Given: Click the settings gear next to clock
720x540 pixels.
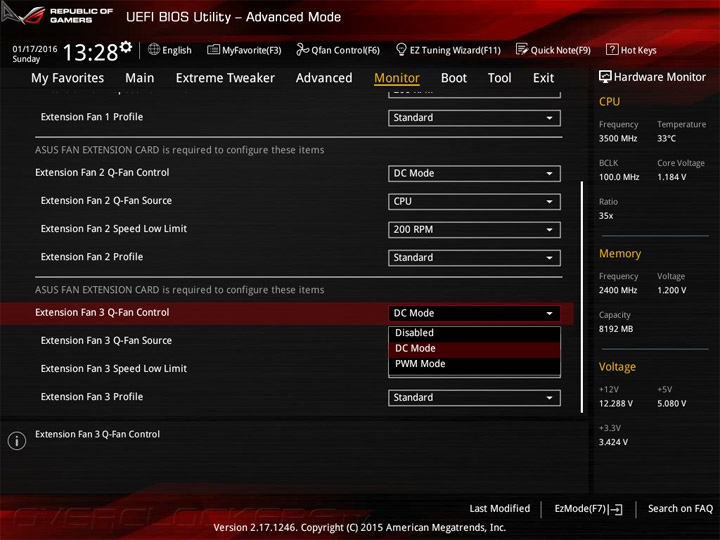Looking at the screenshot, I should (x=126, y=46).
